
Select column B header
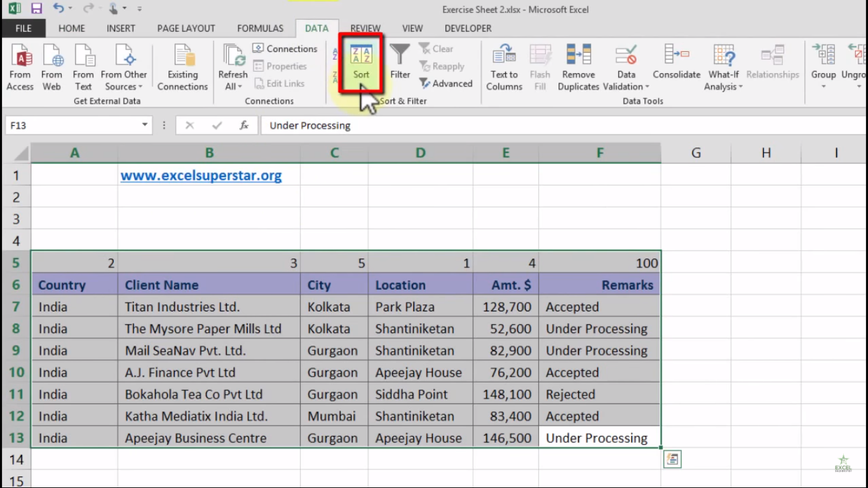tap(209, 152)
